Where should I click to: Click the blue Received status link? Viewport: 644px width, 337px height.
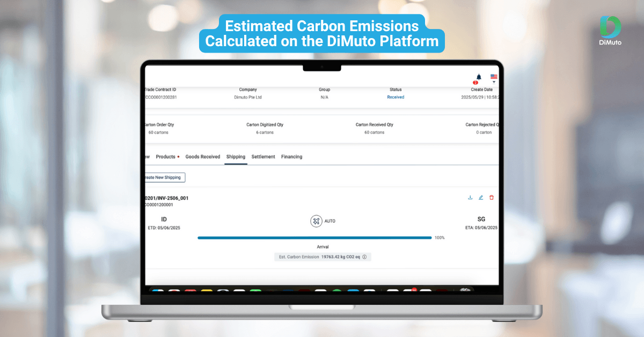coord(396,97)
